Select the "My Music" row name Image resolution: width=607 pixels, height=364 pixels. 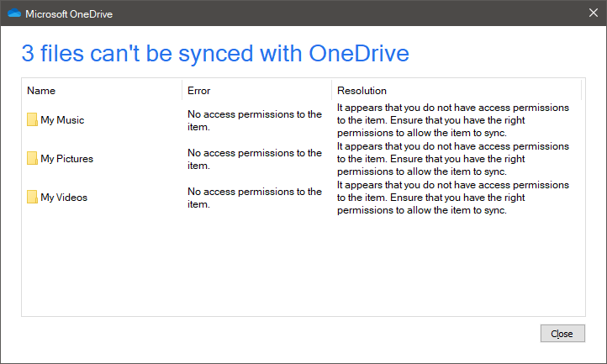(62, 120)
